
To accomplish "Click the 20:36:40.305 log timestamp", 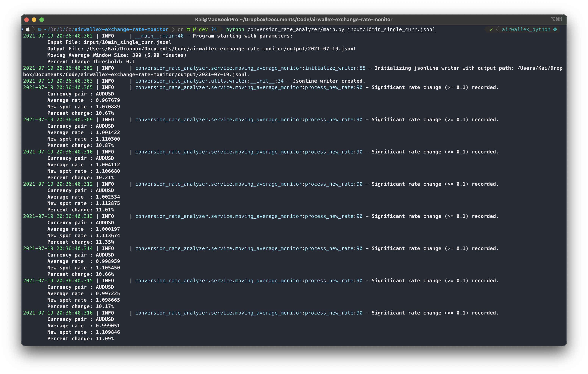I will pos(74,88).
